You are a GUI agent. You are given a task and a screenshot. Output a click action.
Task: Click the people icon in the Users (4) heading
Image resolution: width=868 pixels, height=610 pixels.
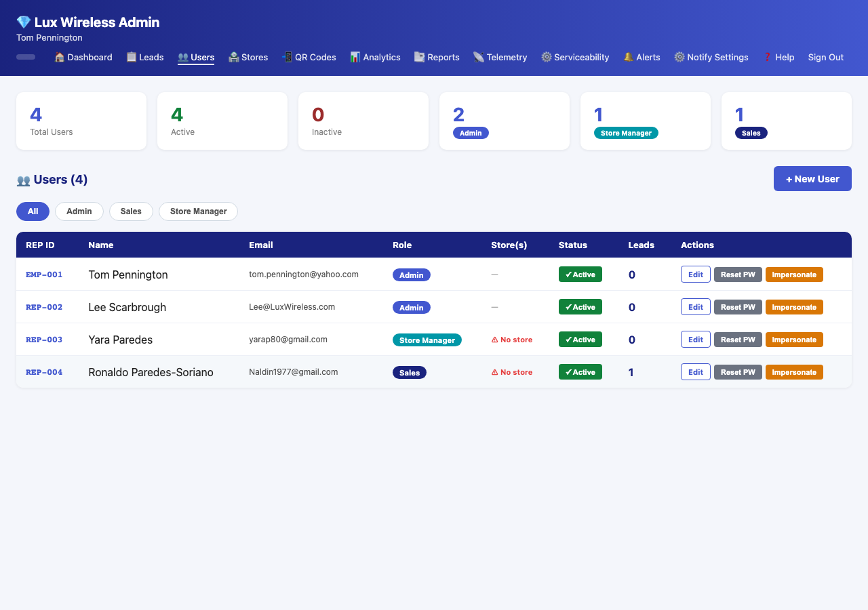[24, 180]
